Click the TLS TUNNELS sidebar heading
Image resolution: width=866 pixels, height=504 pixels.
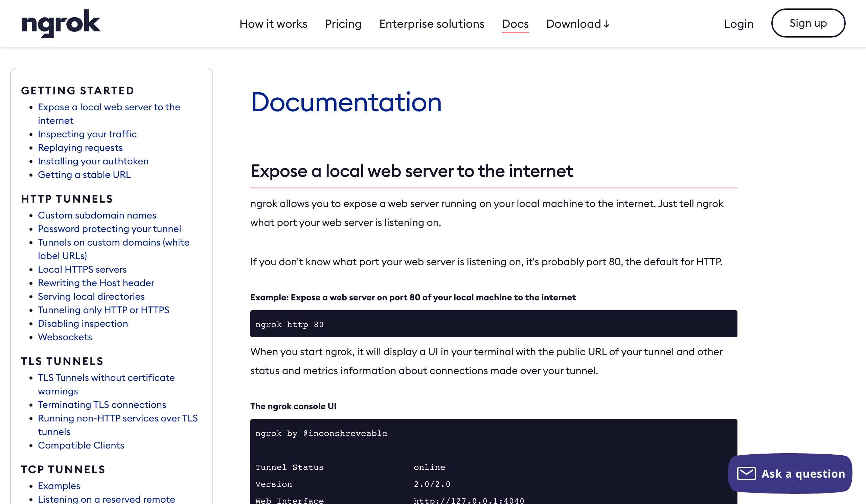pos(62,361)
